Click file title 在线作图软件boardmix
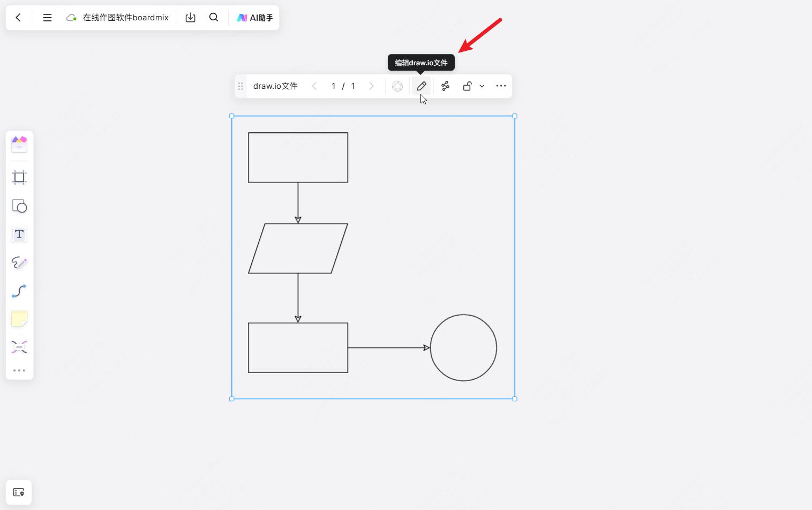Screen dimensions: 812x510 tap(126, 18)
